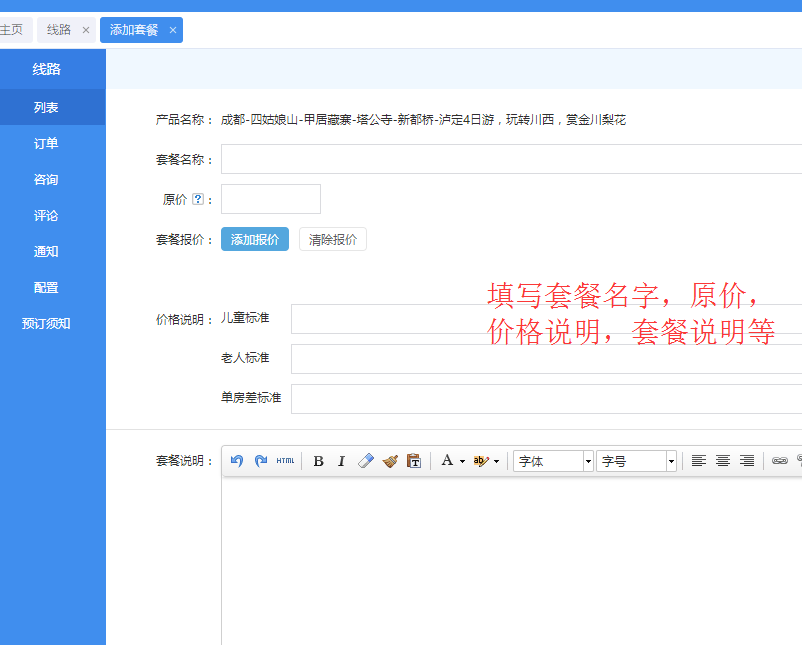Click the text highlight color icon

point(479,461)
